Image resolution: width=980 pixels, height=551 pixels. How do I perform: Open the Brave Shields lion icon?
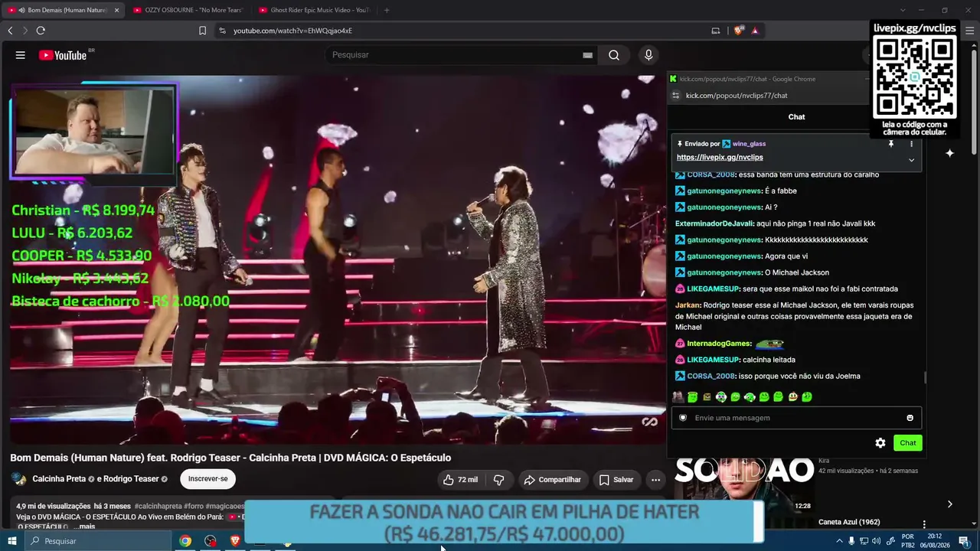(x=738, y=31)
